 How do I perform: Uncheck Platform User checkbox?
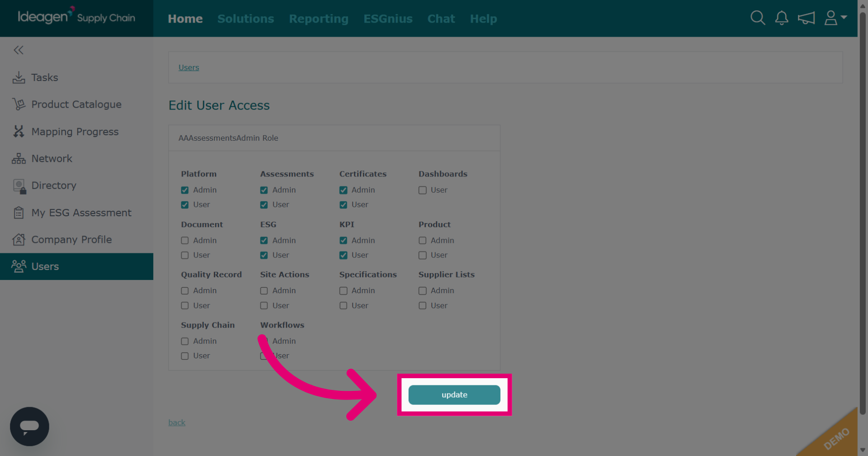(185, 205)
